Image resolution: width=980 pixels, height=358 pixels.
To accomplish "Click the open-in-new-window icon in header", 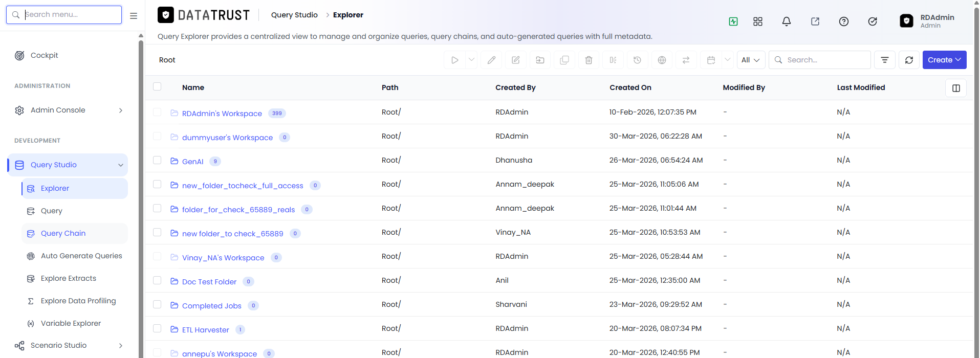I will (x=815, y=21).
